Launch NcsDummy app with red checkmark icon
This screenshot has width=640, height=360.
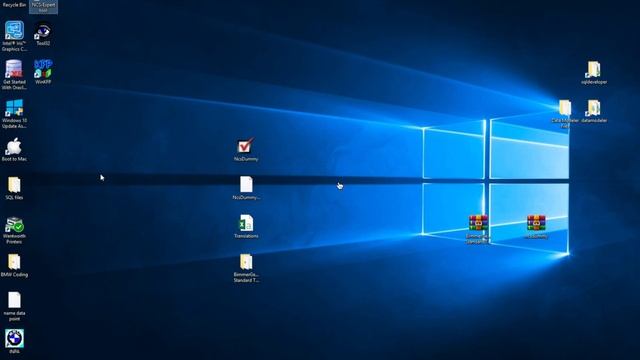click(x=246, y=149)
